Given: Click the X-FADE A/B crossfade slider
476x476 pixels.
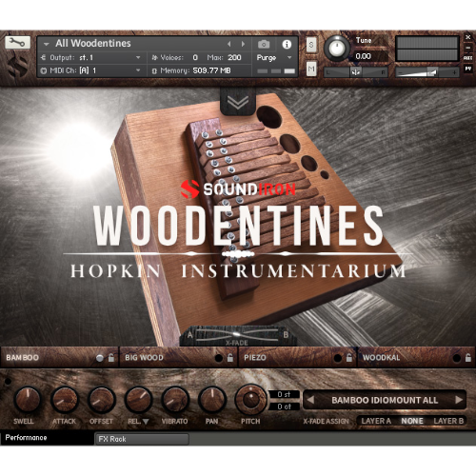Looking at the screenshot, I should pos(237,336).
